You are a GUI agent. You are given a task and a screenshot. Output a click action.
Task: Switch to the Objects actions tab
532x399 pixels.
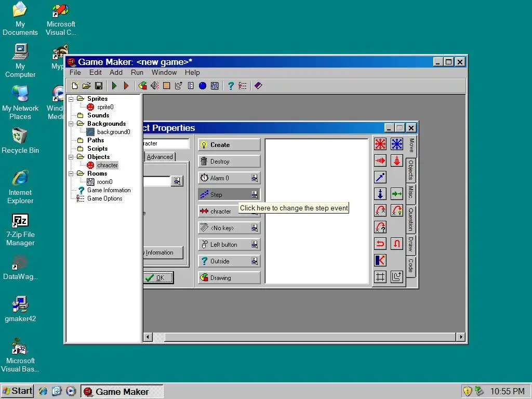pyautogui.click(x=411, y=170)
